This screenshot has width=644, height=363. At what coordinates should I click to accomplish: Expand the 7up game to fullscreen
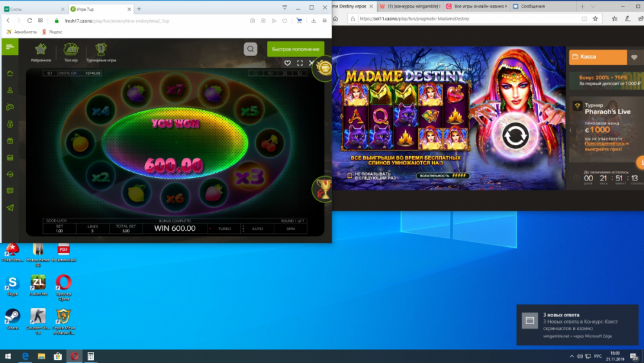click(300, 63)
